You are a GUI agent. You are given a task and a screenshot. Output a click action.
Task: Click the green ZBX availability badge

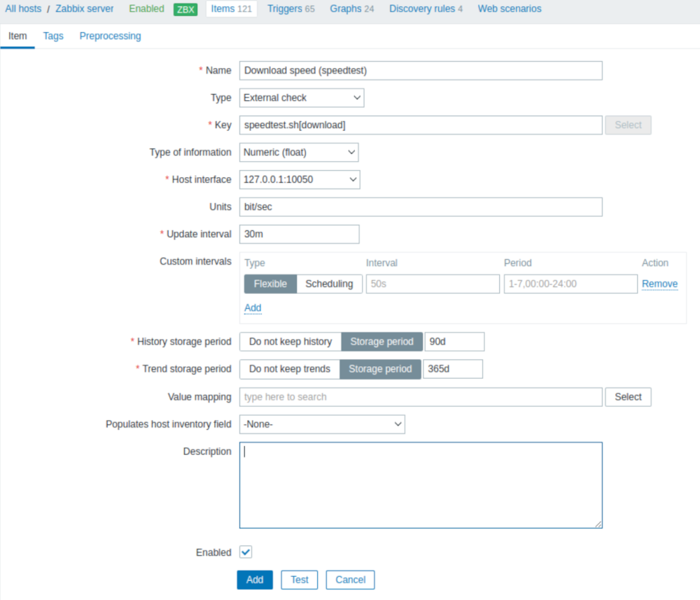pos(185,9)
